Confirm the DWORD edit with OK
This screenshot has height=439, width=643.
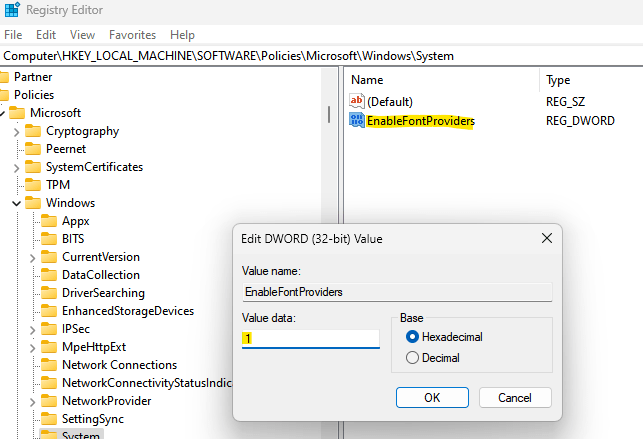pyautogui.click(x=432, y=398)
